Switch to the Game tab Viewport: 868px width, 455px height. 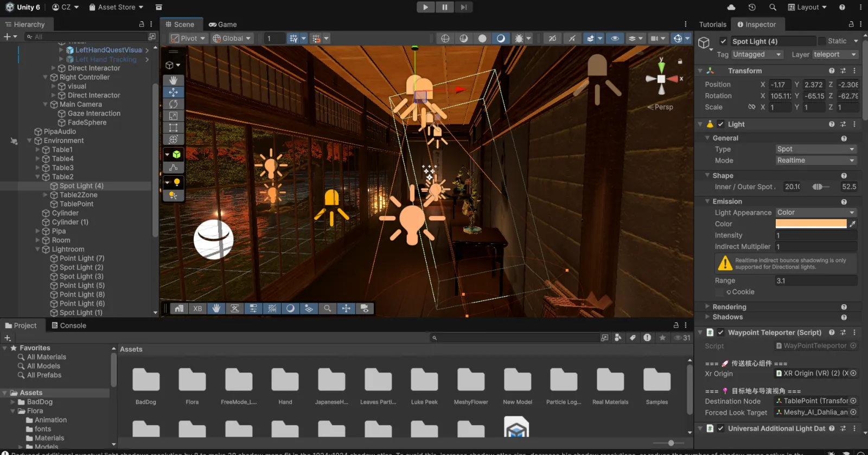tap(223, 24)
